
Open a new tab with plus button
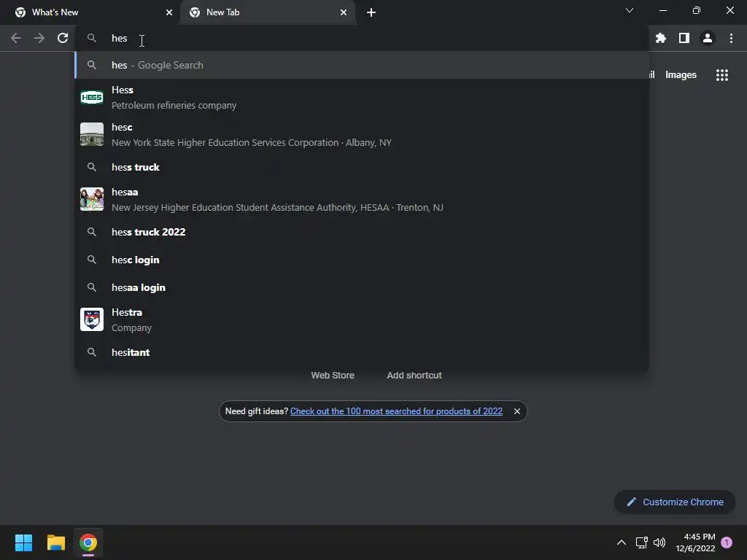coord(371,12)
